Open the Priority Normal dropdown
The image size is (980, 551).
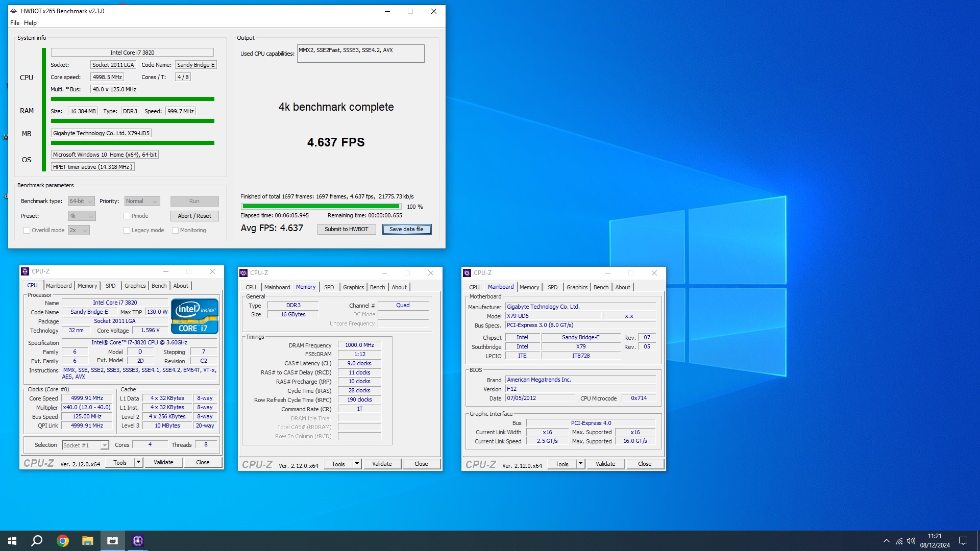click(142, 201)
